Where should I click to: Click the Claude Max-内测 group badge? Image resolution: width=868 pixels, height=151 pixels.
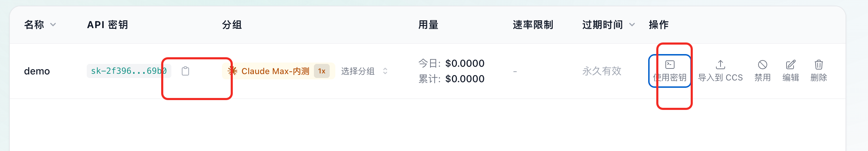tap(275, 71)
